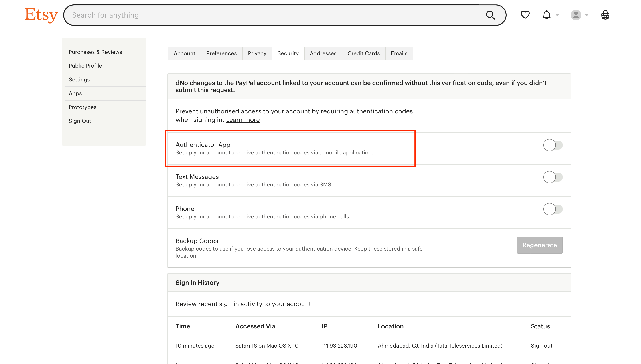Expand the notifications dropdown arrow
This screenshot has width=641, height=364.
pyautogui.click(x=557, y=15)
